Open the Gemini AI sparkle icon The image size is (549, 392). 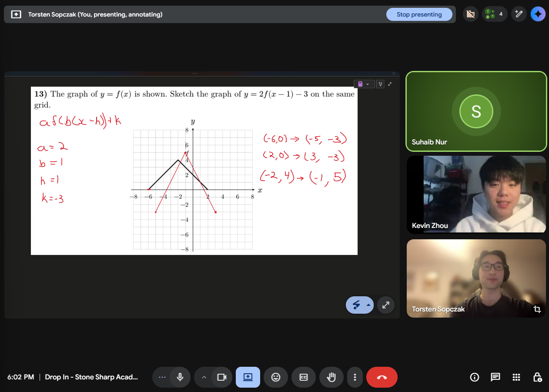tap(538, 14)
